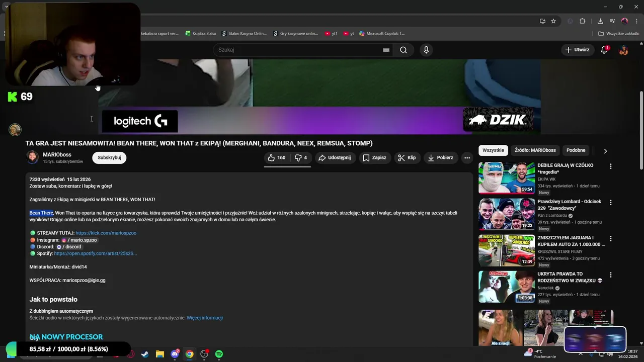Open Stake: Kasyno Online bookmark
Image resolution: width=644 pixels, height=362 pixels.
(x=244, y=34)
